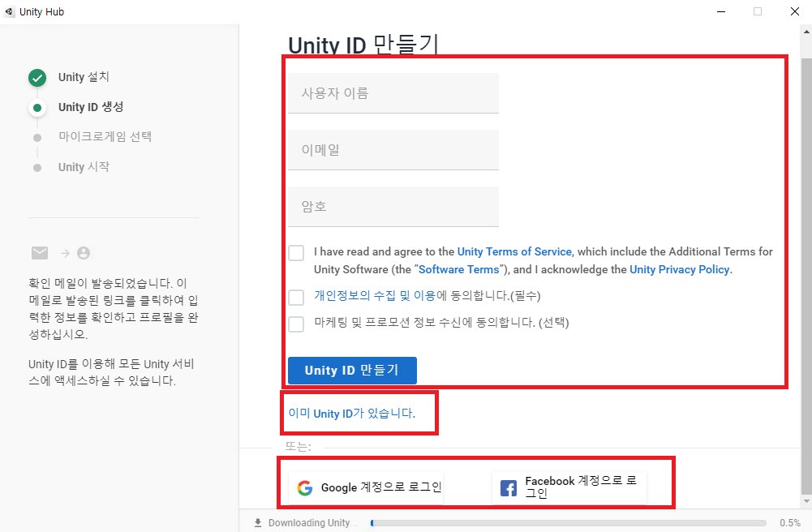Open the Unity Terms of Service link
Screen dimensions: 812x532
(x=514, y=251)
